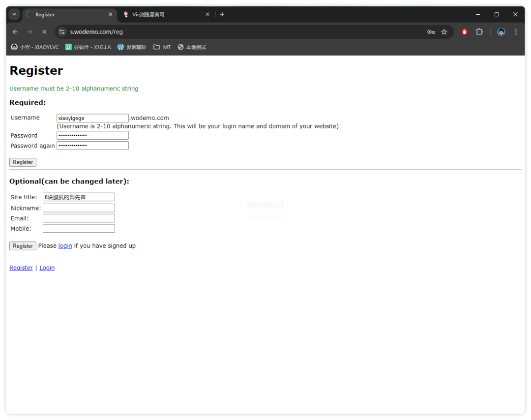This screenshot has width=531, height=420.
Task: Open the Register link in the footer
Action: [21, 268]
